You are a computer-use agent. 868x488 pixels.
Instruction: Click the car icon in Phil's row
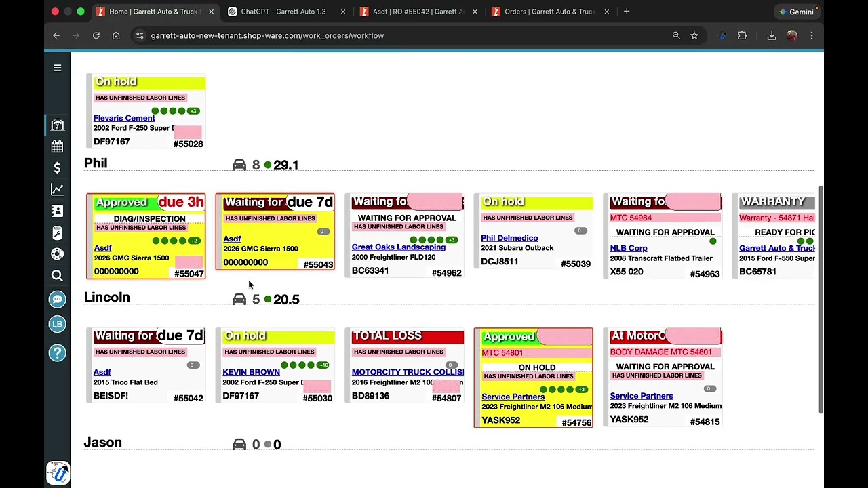point(239,165)
